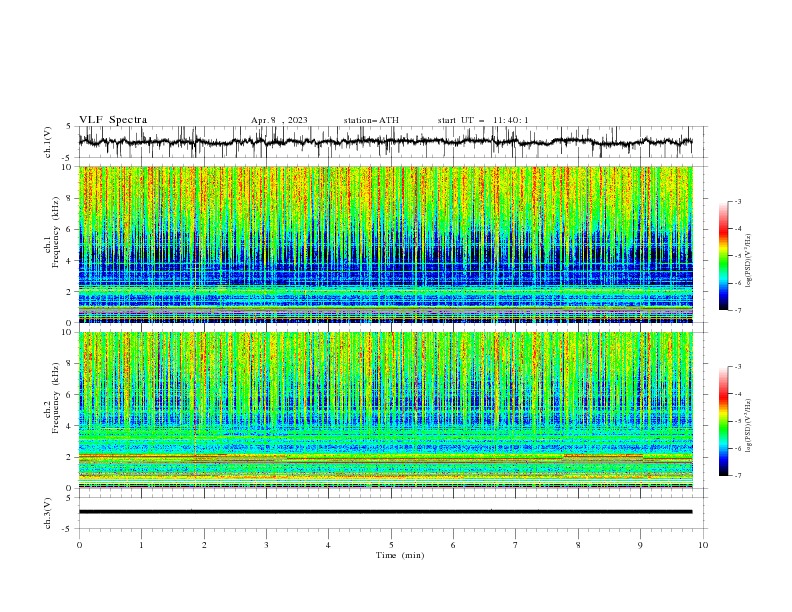Select the date text "Apr. 8, 2023"

click(x=279, y=120)
